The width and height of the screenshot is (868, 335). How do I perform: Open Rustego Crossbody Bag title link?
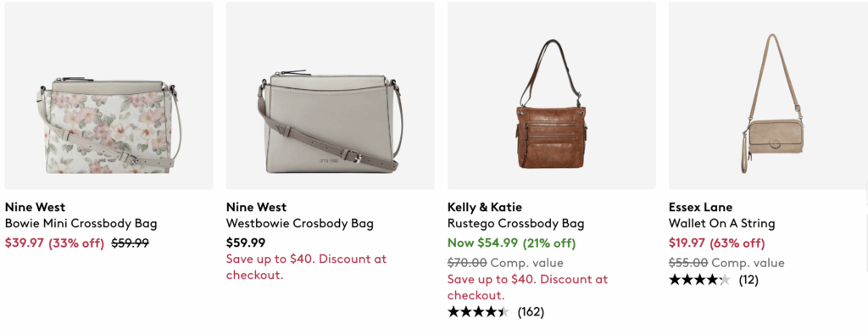click(x=516, y=224)
